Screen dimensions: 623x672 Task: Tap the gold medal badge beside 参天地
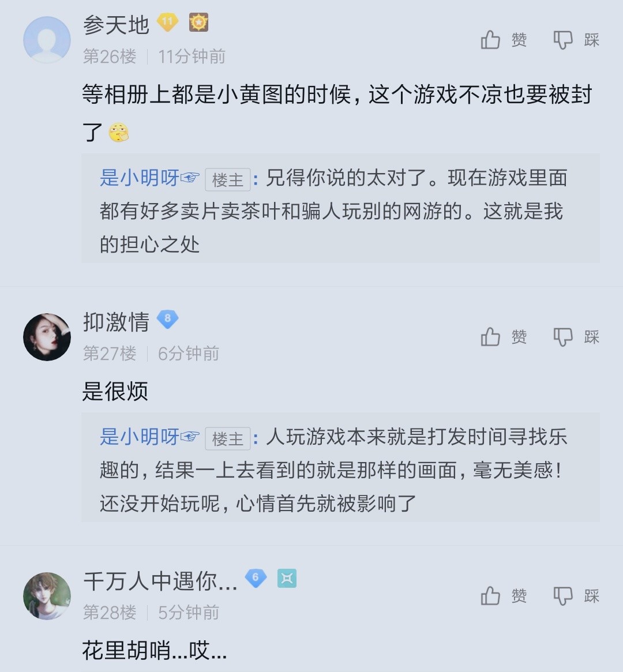coord(198,22)
